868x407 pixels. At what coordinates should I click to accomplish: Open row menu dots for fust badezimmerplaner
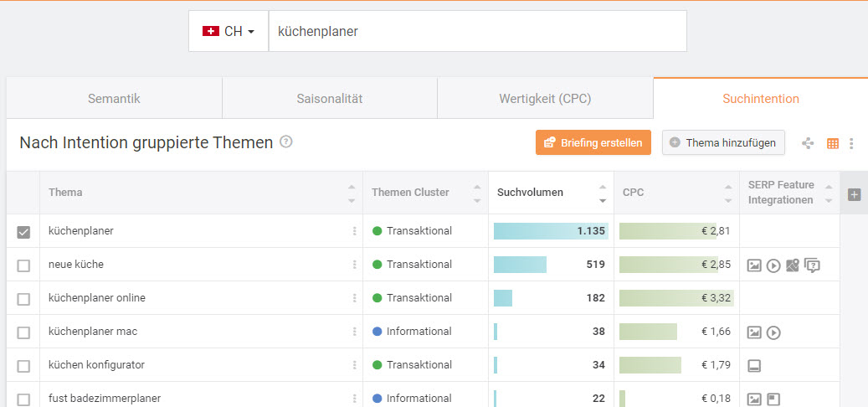(354, 398)
